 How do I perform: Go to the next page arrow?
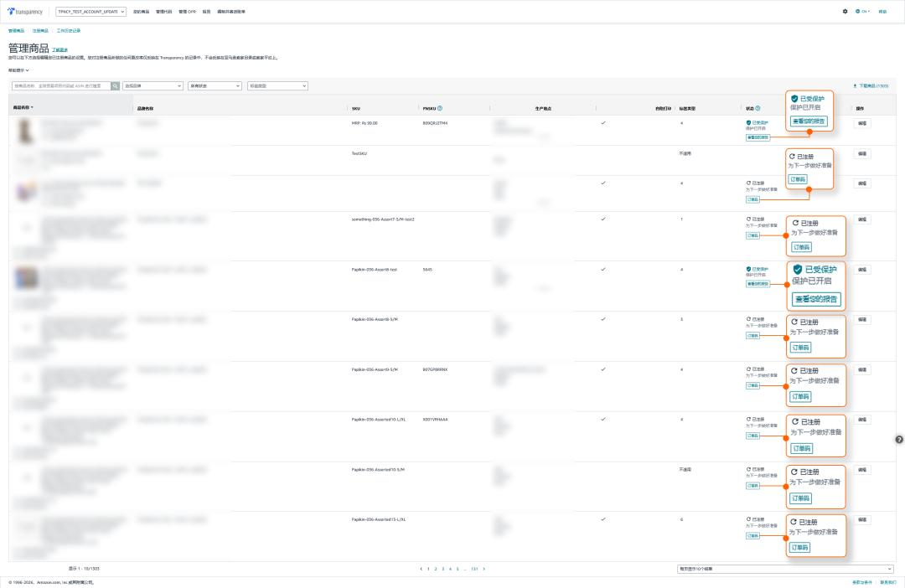[x=484, y=569]
